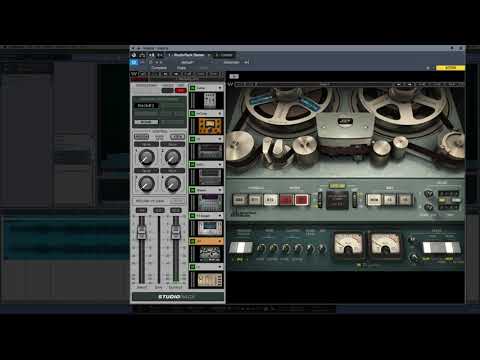
Task: Open fourth rack slot plugin menu arrow
Action: [220, 165]
